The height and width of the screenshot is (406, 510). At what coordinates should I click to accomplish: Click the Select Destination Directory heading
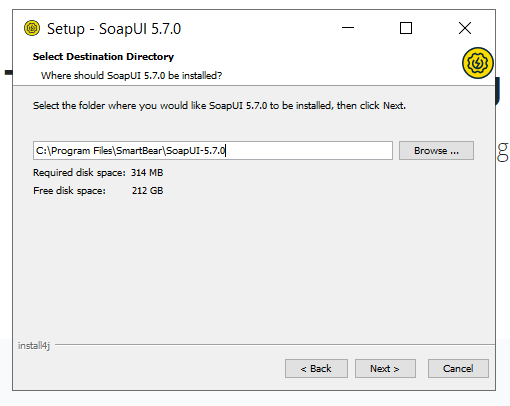tap(103, 57)
